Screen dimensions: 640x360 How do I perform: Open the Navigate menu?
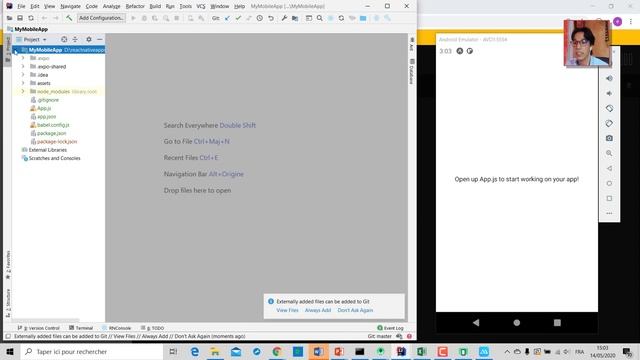[x=70, y=7]
